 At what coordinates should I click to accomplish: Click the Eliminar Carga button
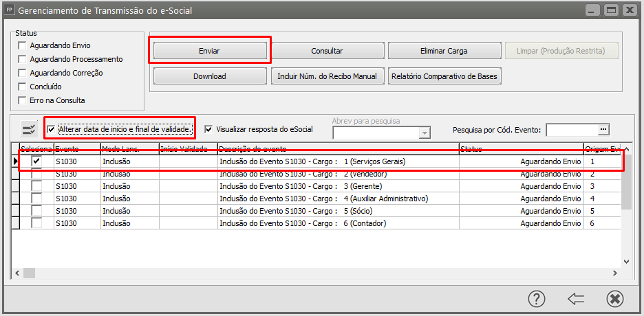click(x=444, y=51)
